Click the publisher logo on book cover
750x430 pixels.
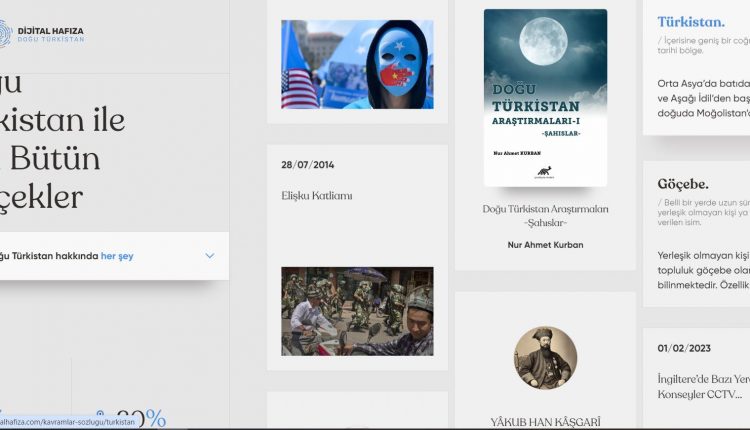(545, 171)
